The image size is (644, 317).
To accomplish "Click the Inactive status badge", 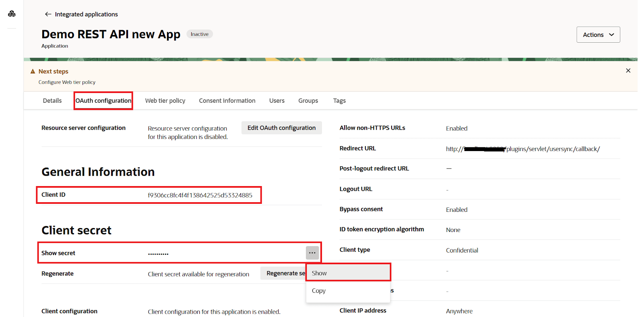I will point(200,34).
